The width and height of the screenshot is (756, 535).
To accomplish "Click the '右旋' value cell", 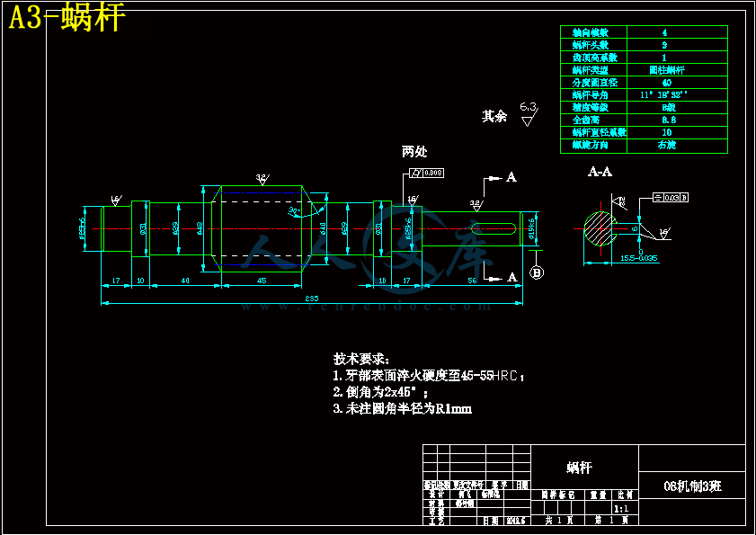I will (x=677, y=146).
